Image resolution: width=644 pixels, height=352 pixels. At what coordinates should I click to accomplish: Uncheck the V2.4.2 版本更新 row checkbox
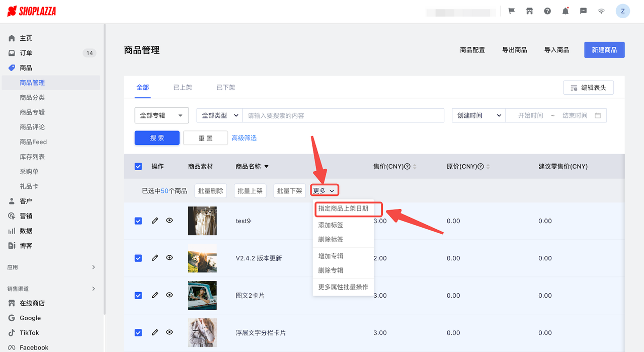(138, 258)
